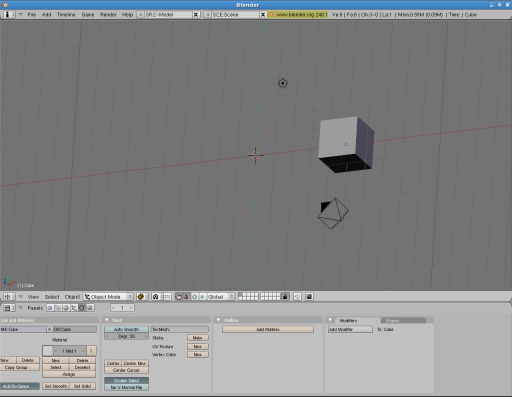Collapse the 3D view header menus arrow
This screenshot has width=512, height=397.
tap(21, 297)
